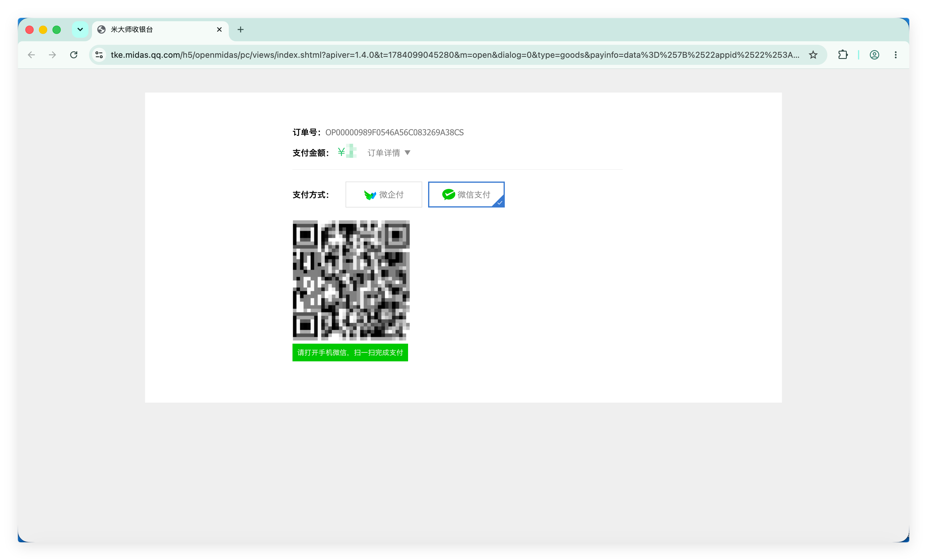Close the 米大师收银台 tab

pyautogui.click(x=219, y=29)
